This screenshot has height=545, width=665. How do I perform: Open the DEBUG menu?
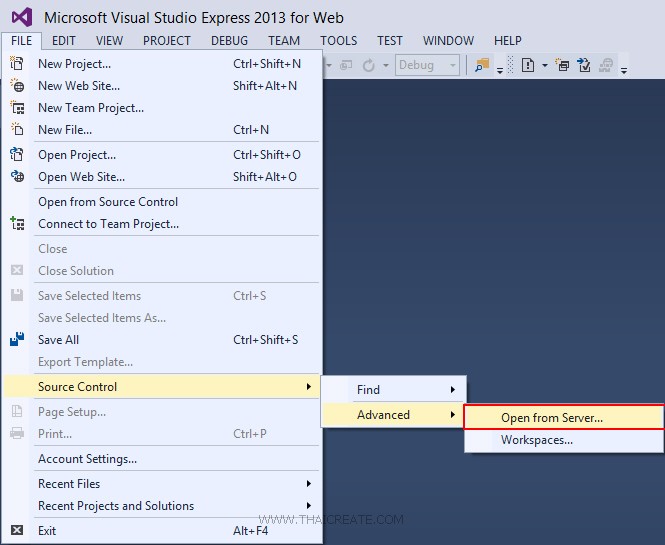229,41
